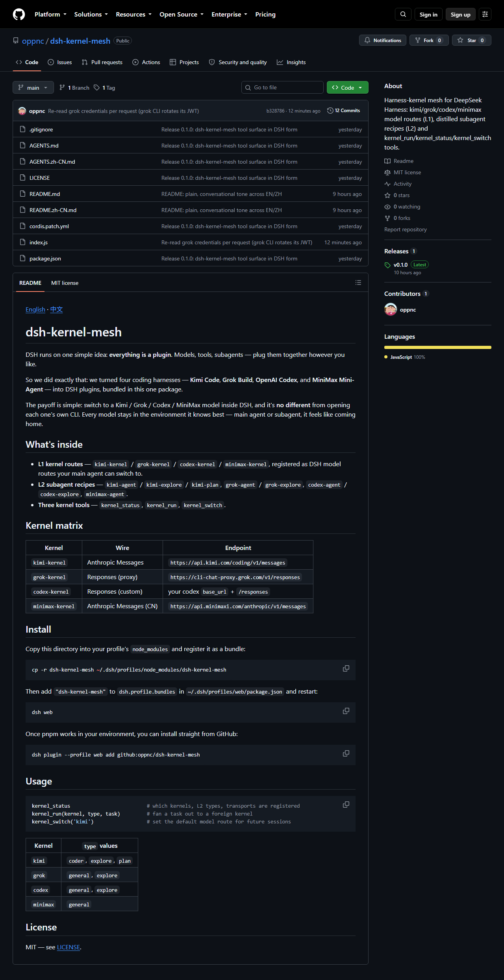The image size is (504, 980).
Task: Click the JavaScript language bar
Action: 438,347
